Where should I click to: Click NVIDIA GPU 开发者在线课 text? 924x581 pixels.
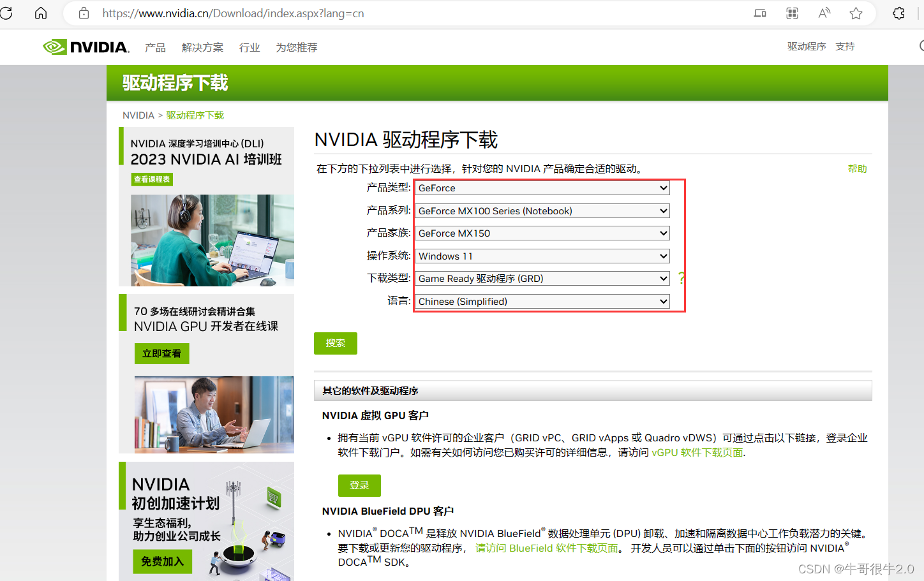pos(206,327)
